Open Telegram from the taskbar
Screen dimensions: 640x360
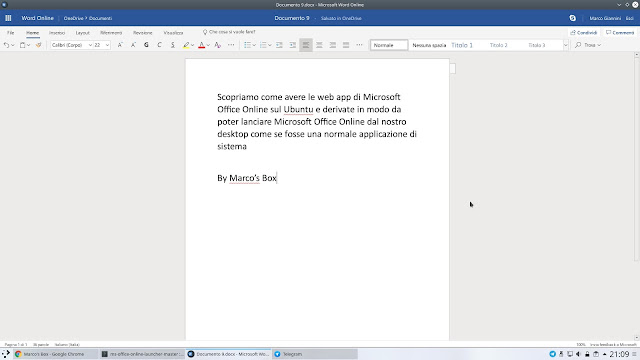tap(315, 354)
